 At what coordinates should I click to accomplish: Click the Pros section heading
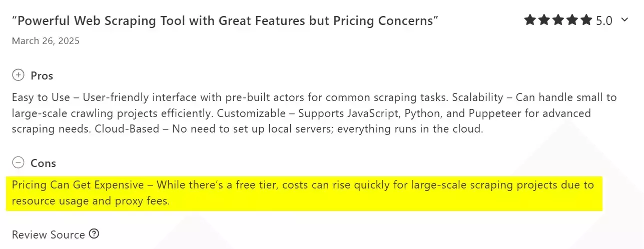point(42,76)
